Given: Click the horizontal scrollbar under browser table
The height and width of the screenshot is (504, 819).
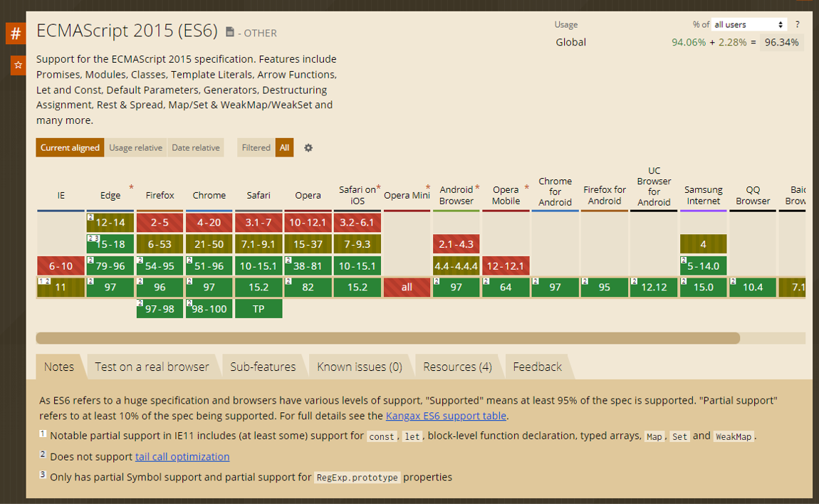Looking at the screenshot, I should (x=387, y=338).
